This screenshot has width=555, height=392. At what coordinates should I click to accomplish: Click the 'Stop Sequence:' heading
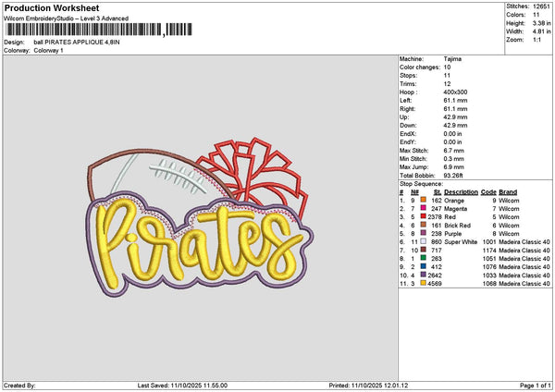pos(421,184)
